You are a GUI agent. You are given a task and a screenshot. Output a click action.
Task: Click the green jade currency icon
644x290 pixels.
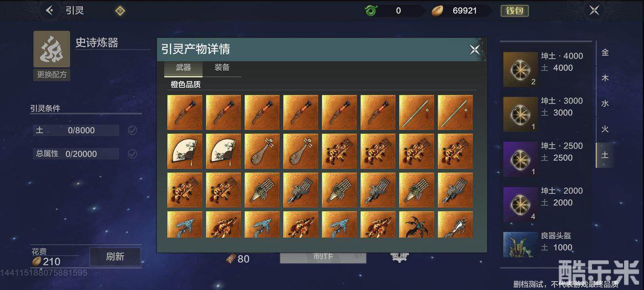click(371, 10)
